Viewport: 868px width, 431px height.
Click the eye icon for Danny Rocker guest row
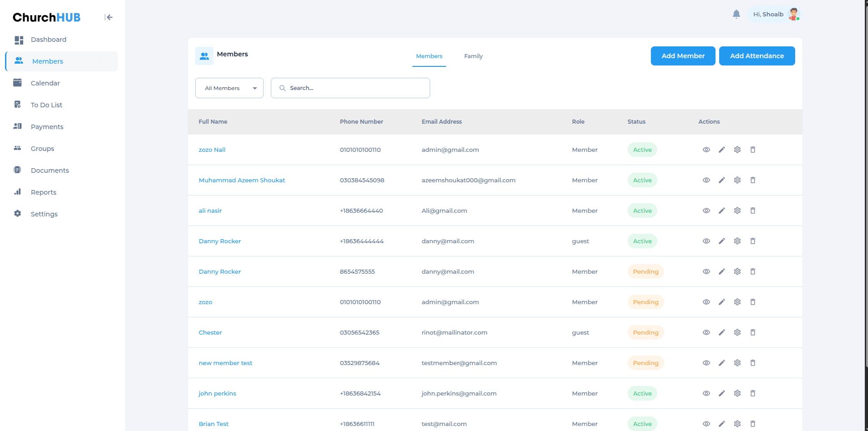pos(706,241)
